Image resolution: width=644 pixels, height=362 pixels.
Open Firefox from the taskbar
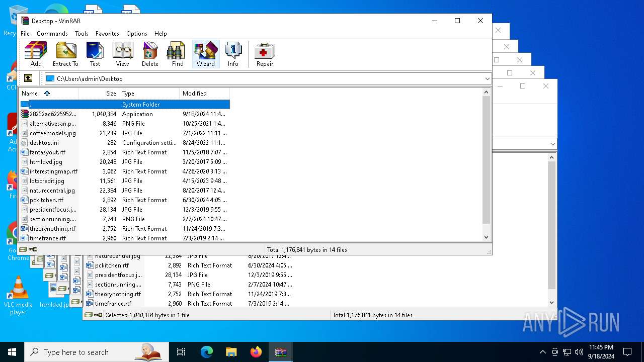pyautogui.click(x=256, y=352)
